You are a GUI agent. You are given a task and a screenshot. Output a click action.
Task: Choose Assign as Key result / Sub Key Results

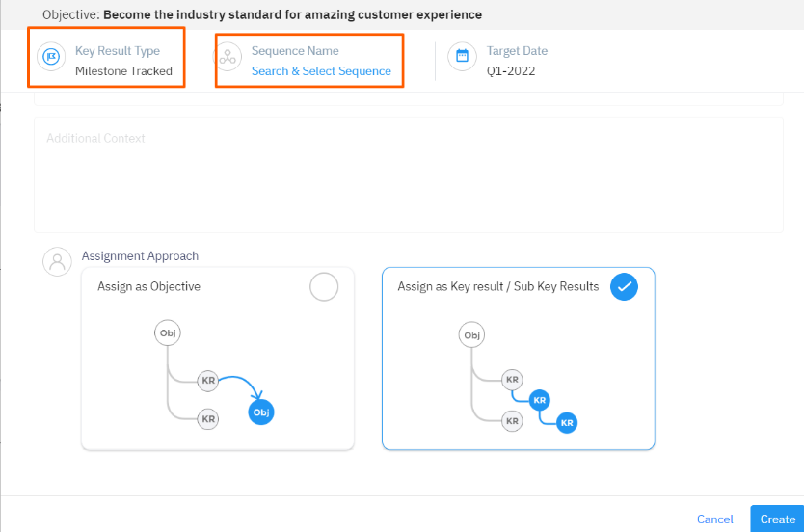pyautogui.click(x=518, y=359)
